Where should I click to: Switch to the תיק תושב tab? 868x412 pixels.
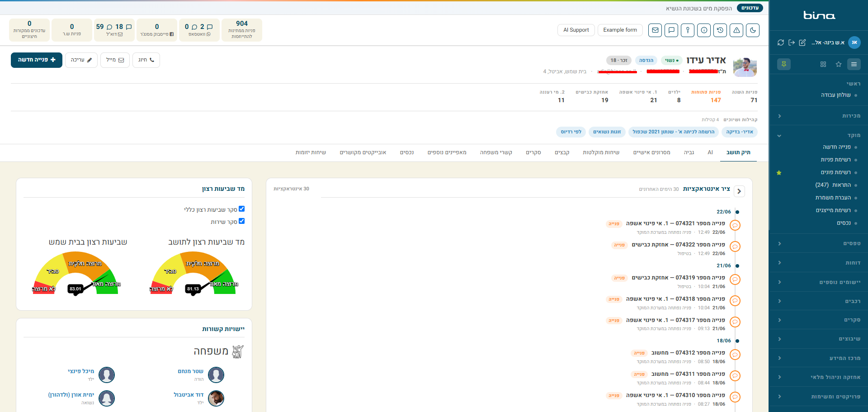pos(738,152)
